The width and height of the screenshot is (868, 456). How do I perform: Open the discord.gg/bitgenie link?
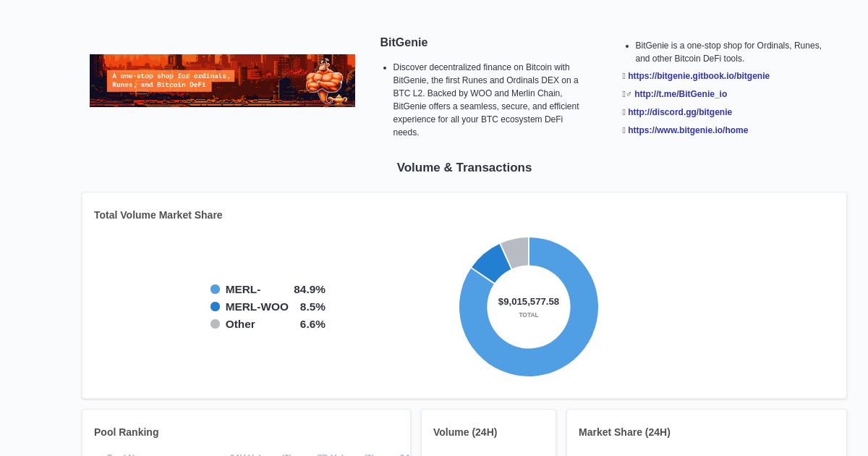[x=679, y=111]
